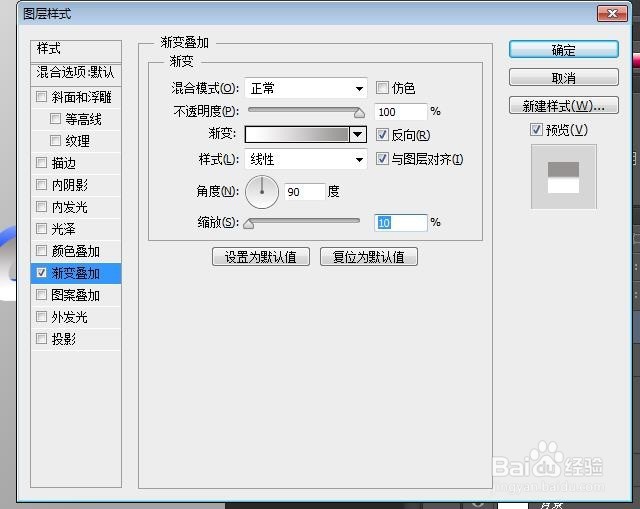Click the 不透明度 slider handle

click(359, 113)
